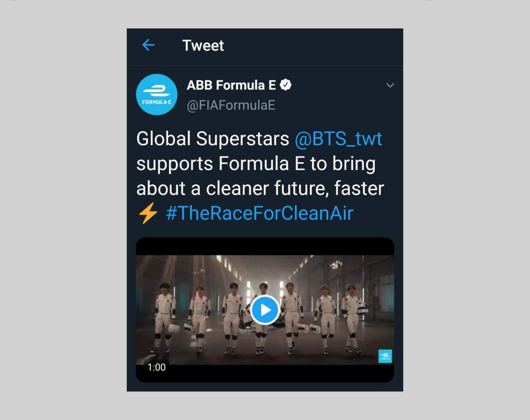Click the Formula E watermark logo in video

(x=385, y=356)
